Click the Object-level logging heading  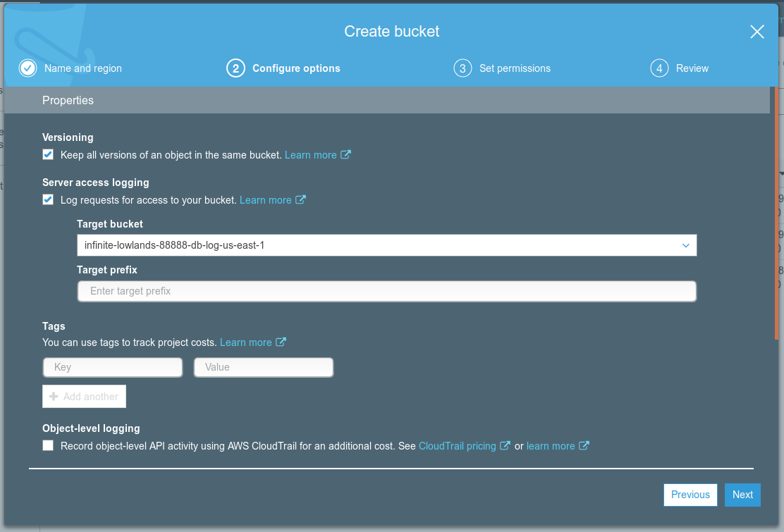[x=91, y=428]
